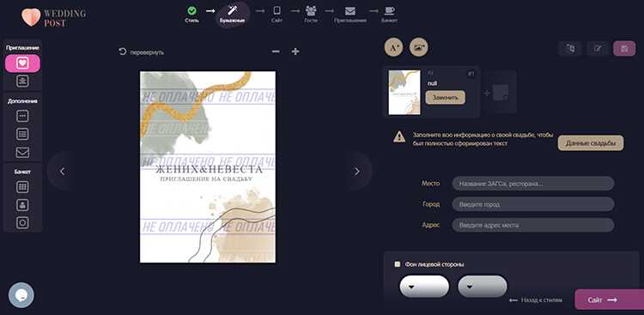Toggle the Фон лицевой стороны checkbox
This screenshot has height=315, width=644.
click(x=398, y=264)
